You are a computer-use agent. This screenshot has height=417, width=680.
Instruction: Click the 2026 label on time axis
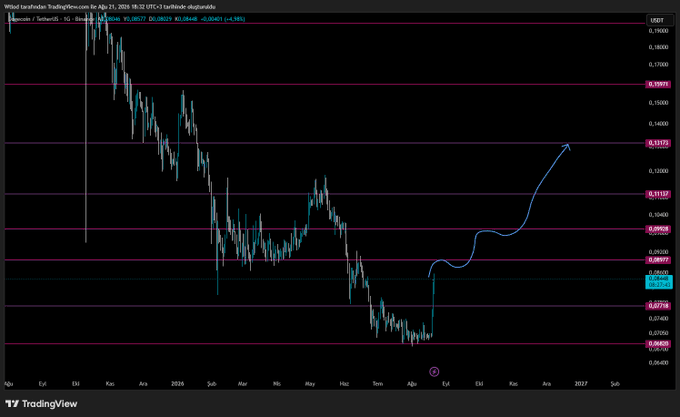177,384
